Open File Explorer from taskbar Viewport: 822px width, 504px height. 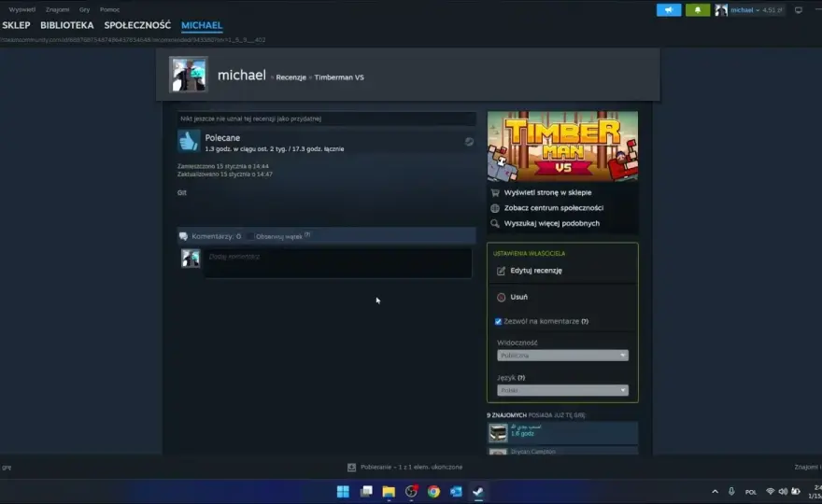click(389, 492)
